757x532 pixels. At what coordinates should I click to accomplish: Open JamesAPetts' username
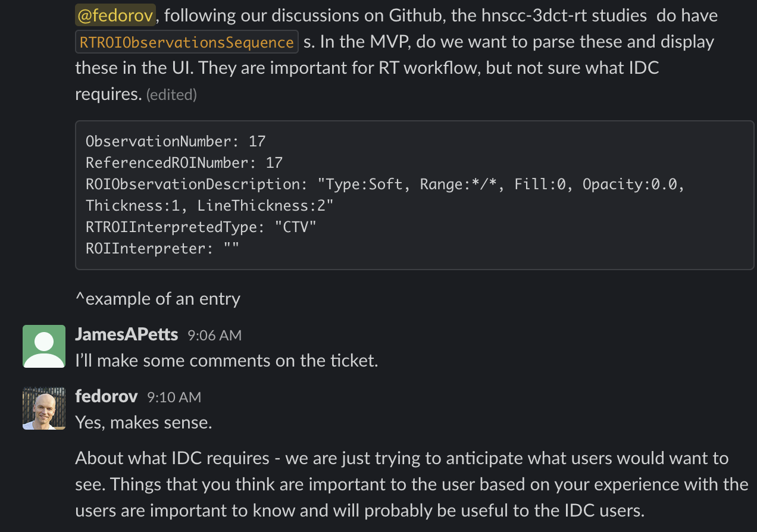pos(126,334)
